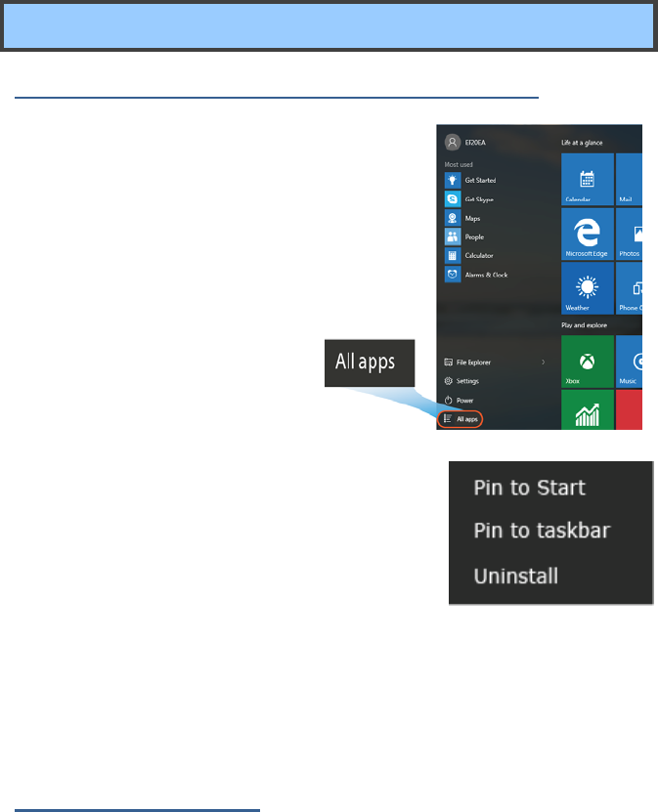658x812 pixels.
Task: Open the Weather tile
Action: click(588, 288)
